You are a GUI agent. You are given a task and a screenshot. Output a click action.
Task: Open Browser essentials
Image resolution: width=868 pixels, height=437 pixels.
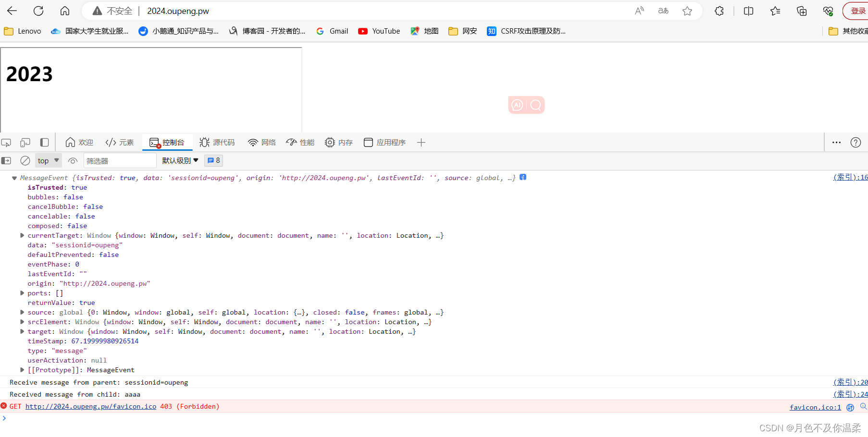pyautogui.click(x=828, y=11)
